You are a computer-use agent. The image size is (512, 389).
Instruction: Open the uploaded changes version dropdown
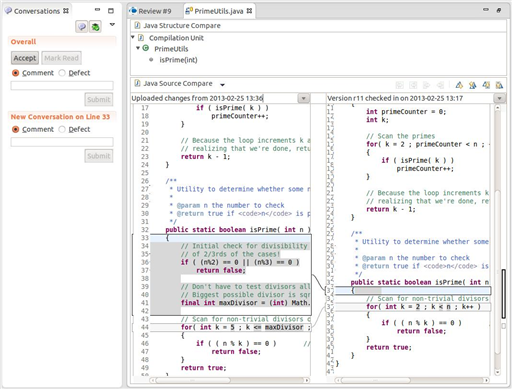click(x=303, y=98)
